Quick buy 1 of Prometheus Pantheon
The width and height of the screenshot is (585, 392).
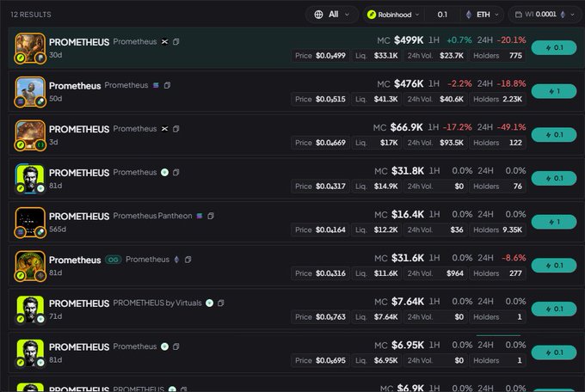(x=554, y=222)
